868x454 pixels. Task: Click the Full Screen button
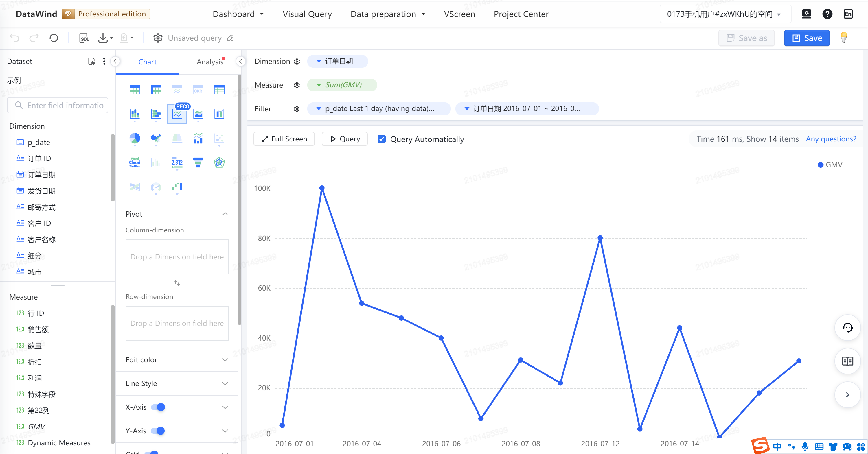284,139
